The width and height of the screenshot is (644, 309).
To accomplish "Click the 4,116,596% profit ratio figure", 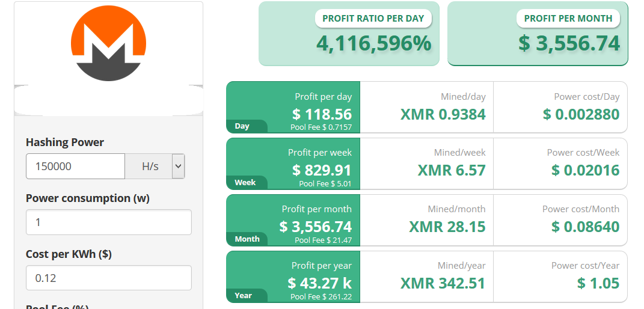I will click(374, 43).
